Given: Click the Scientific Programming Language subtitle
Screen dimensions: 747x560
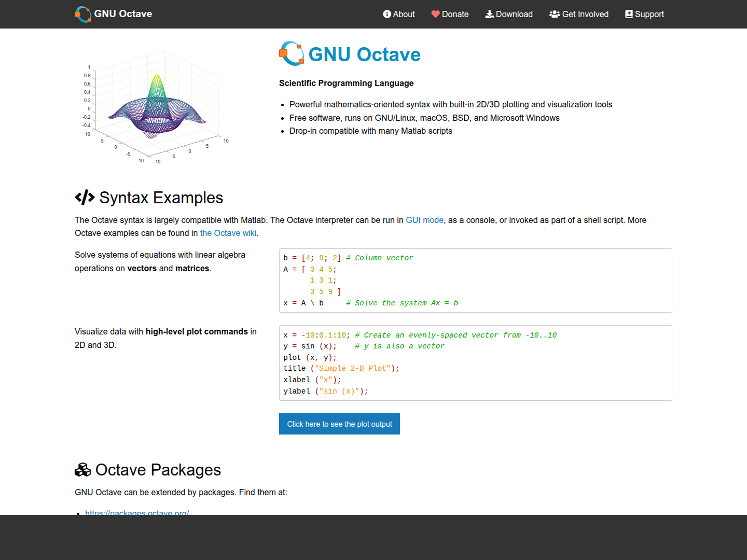Looking at the screenshot, I should pyautogui.click(x=347, y=83).
